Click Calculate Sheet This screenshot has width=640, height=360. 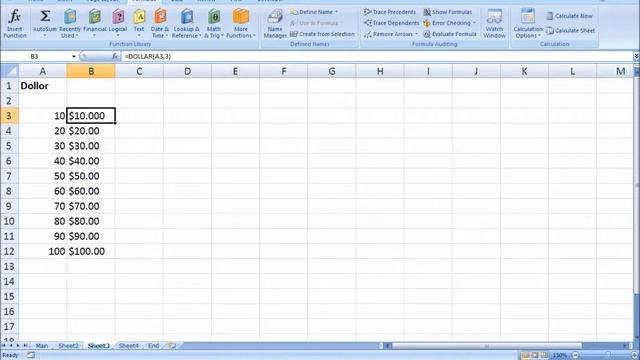tap(571, 31)
